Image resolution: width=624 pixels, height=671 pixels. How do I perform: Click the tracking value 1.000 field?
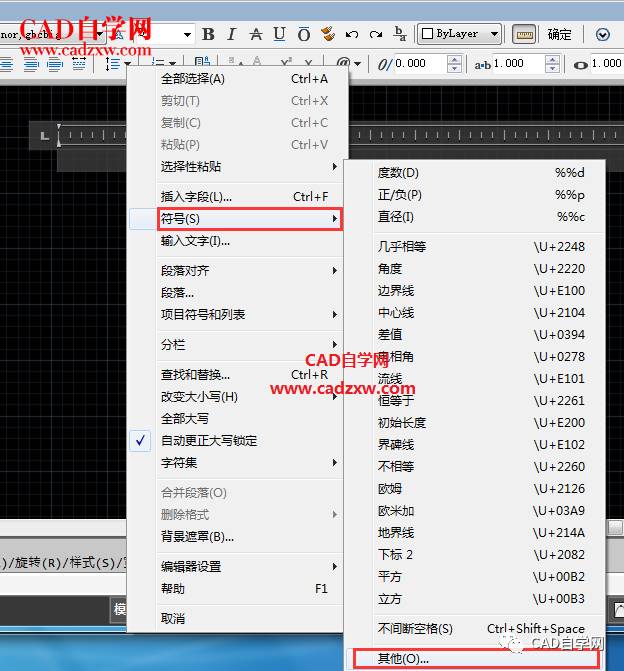514,63
